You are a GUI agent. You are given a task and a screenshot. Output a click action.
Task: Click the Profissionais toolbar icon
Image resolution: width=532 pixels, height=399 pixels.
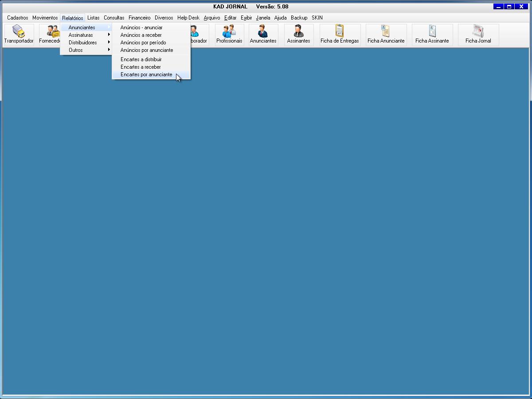[229, 35]
